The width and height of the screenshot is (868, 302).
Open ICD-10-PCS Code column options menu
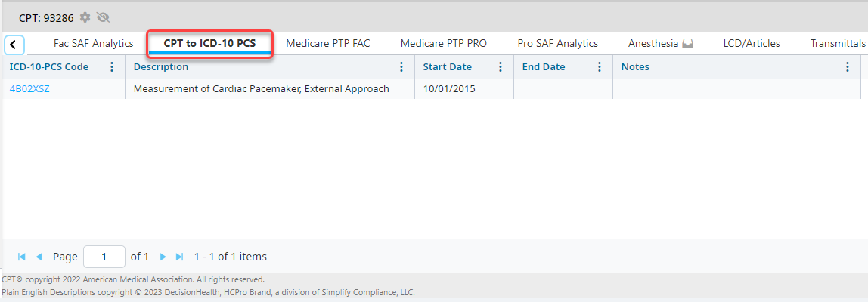pyautogui.click(x=112, y=67)
